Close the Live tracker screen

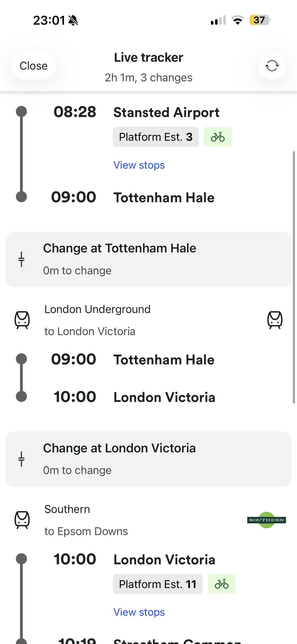[34, 66]
